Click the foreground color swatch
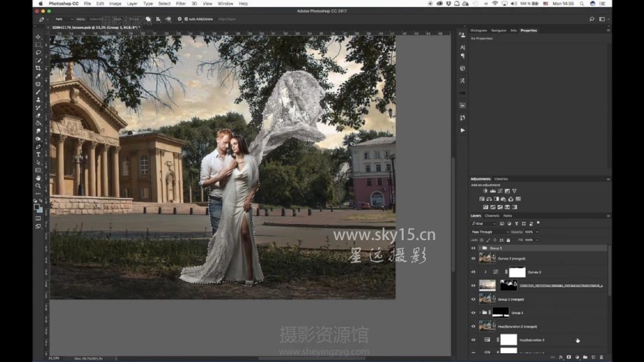The width and height of the screenshot is (644, 362). click(36, 207)
